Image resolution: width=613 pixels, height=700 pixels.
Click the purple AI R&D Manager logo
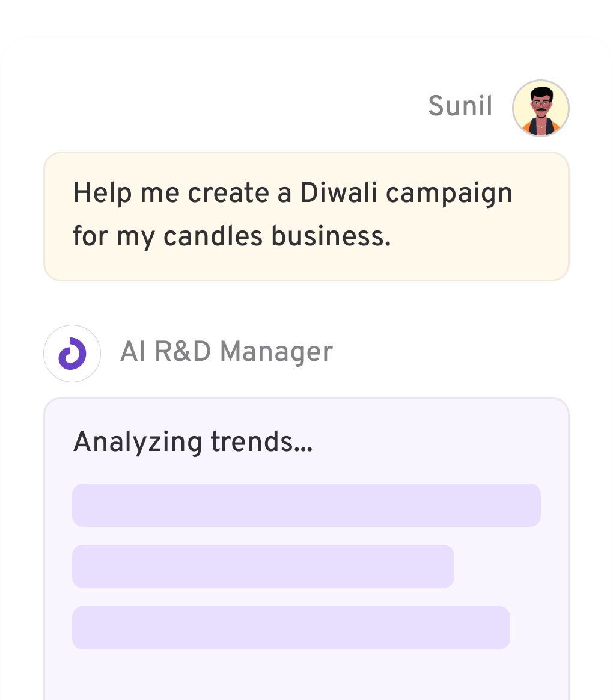click(72, 354)
